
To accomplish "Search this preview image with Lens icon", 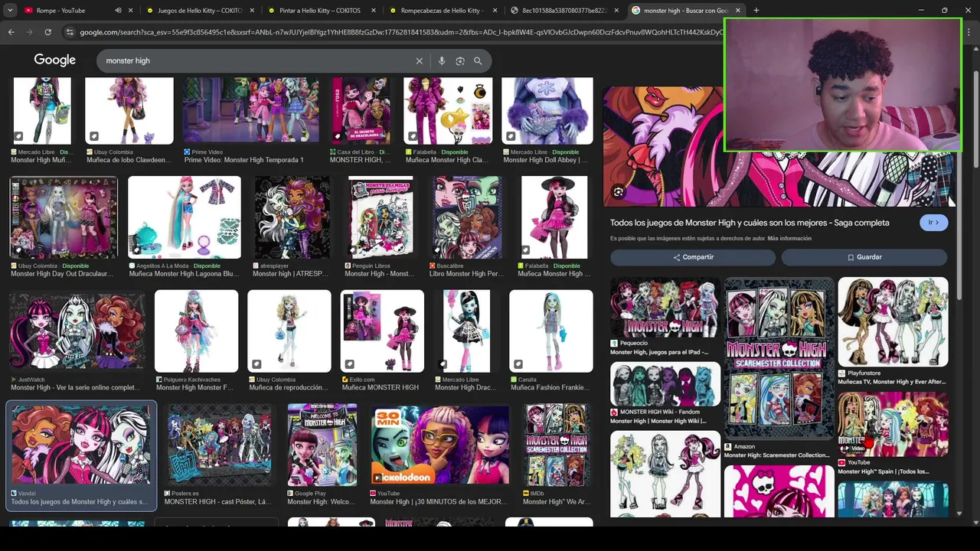I will 618,192.
